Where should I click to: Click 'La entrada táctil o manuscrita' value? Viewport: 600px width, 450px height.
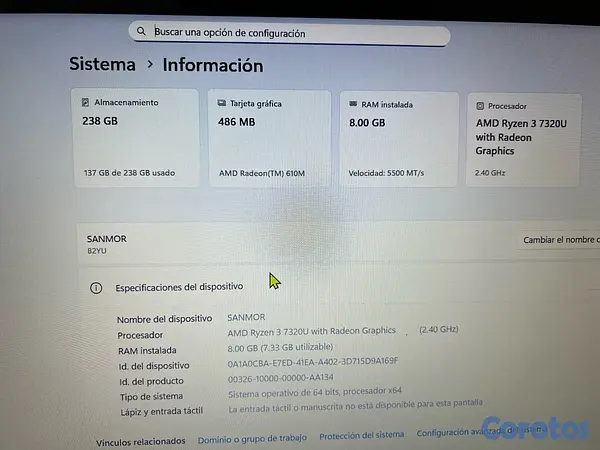tap(355, 406)
